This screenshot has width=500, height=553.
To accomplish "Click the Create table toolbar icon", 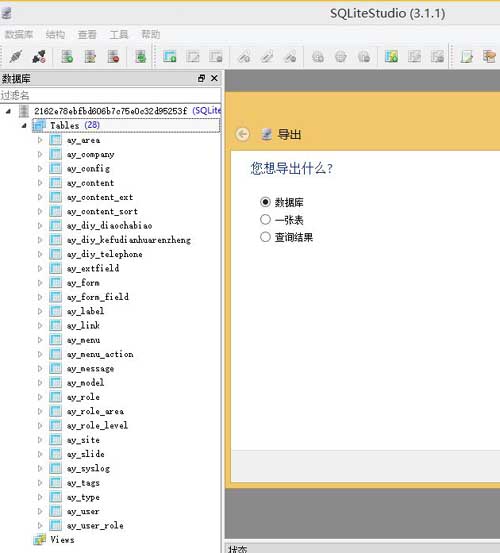I will pyautogui.click(x=170, y=56).
